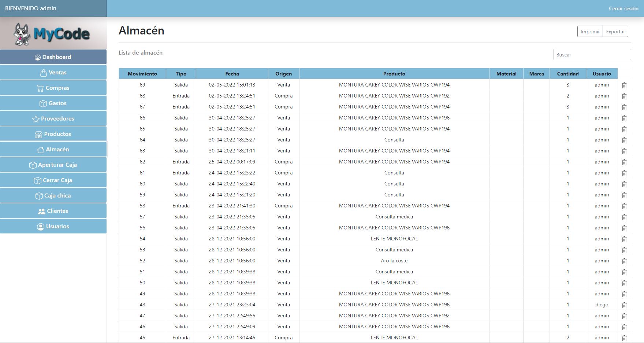Remove movement 51 via trash icon
The width and height of the screenshot is (644, 343).
[624, 272]
